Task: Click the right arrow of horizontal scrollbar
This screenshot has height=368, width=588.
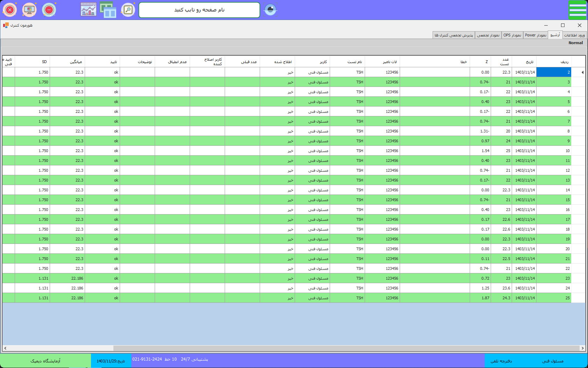Action: pyautogui.click(x=582, y=348)
